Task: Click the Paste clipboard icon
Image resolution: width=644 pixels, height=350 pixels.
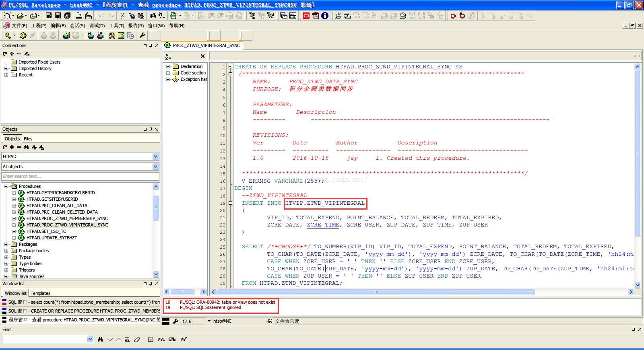Action: point(141,16)
